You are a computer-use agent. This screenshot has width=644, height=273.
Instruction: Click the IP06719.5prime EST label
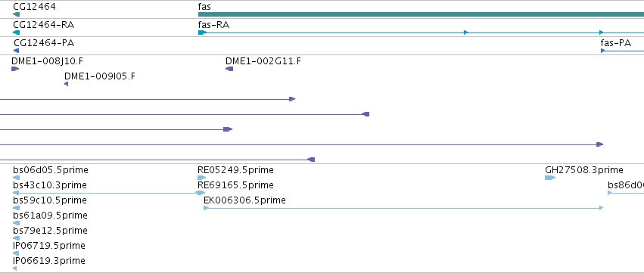pos(49,246)
